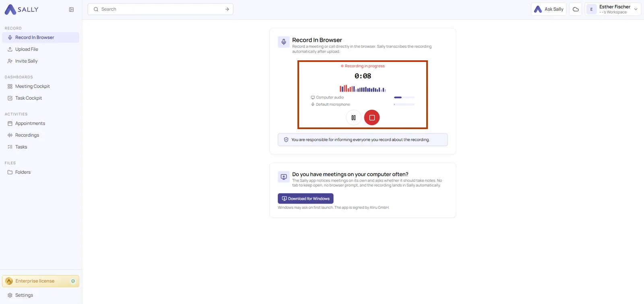This screenshot has width=644, height=304.
Task: Click the Default microphone label
Action: [333, 105]
